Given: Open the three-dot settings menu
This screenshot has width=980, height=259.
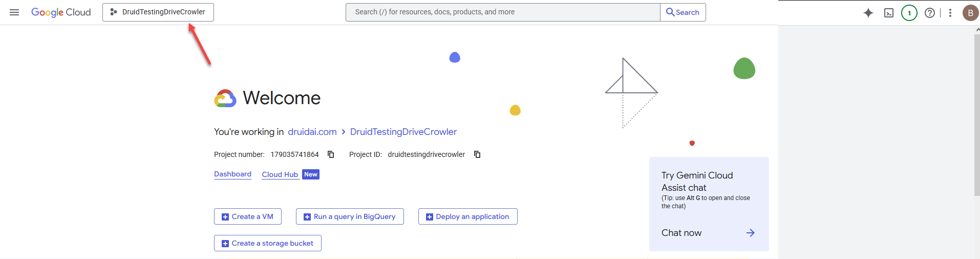Looking at the screenshot, I should (950, 13).
